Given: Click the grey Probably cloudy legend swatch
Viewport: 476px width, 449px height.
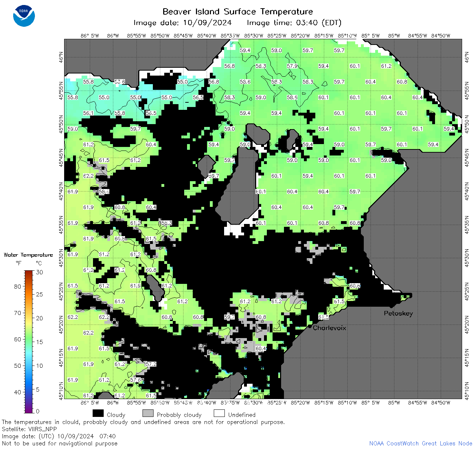Looking at the screenshot, I should pos(148,413).
